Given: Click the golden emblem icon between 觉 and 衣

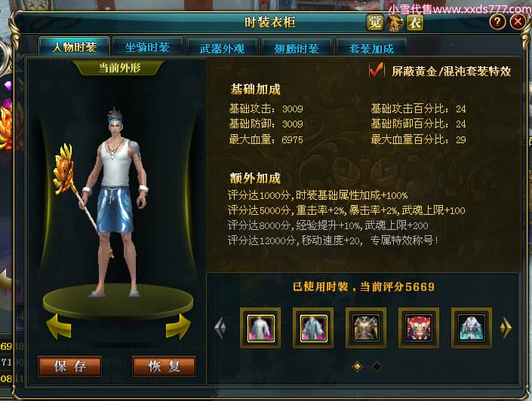Looking at the screenshot, I should point(395,23).
